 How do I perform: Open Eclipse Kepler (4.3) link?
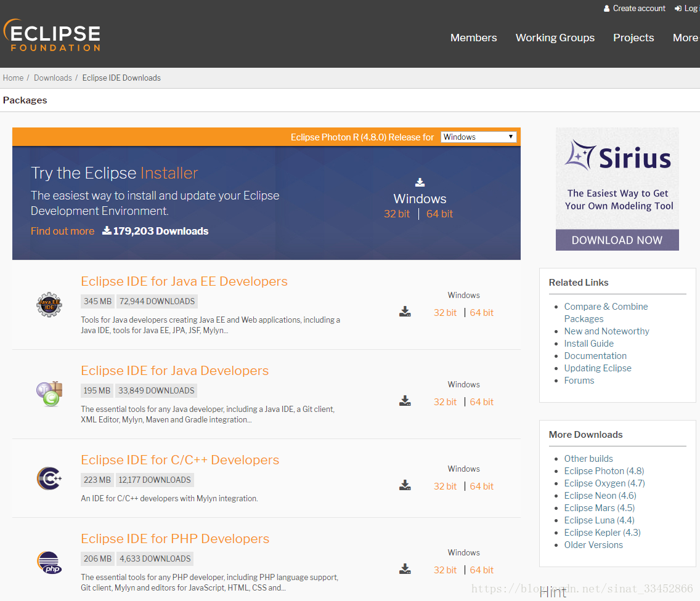[602, 533]
